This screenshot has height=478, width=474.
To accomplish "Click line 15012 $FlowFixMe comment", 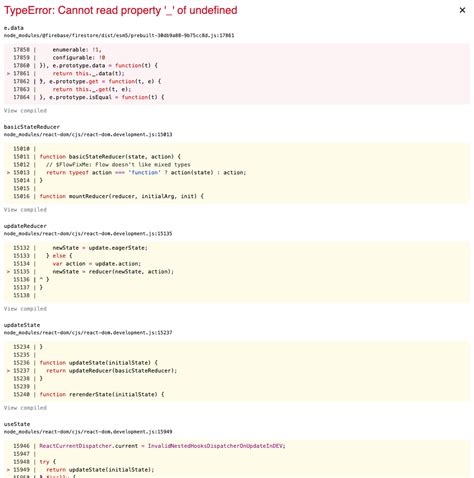I will [x=118, y=164].
